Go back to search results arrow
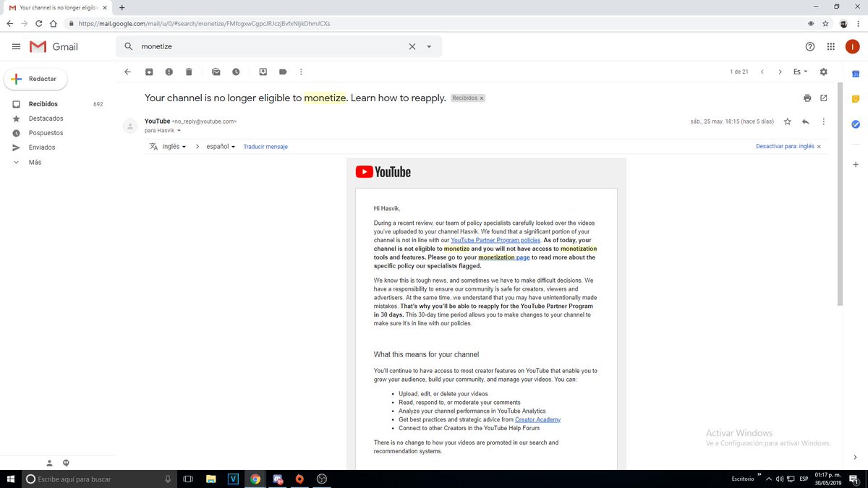868x488 pixels. pyautogui.click(x=128, y=72)
